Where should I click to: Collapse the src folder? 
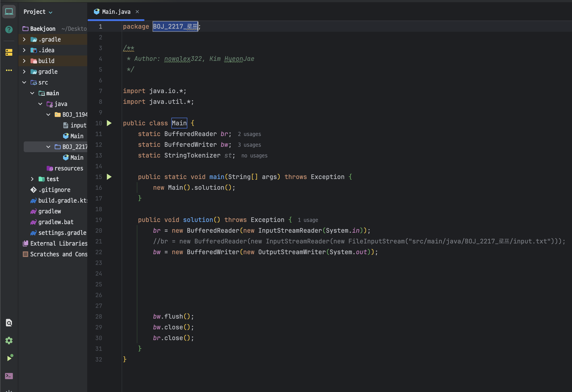[x=24, y=83]
